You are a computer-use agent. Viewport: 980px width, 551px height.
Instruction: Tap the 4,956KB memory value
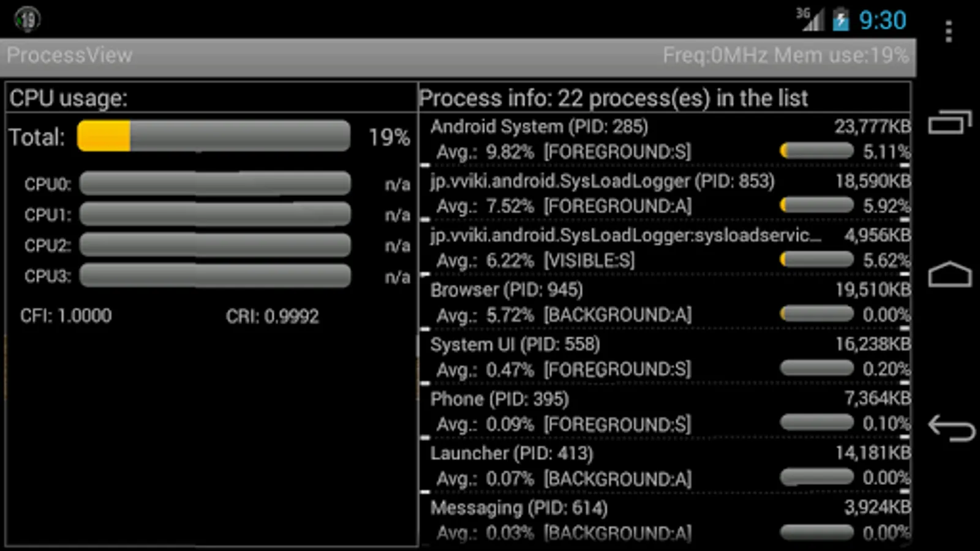pos(877,235)
